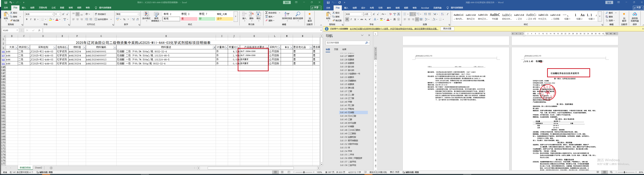
Task: Jump to heading 3.8.1.44 无水乙醇
Action: coord(348,116)
